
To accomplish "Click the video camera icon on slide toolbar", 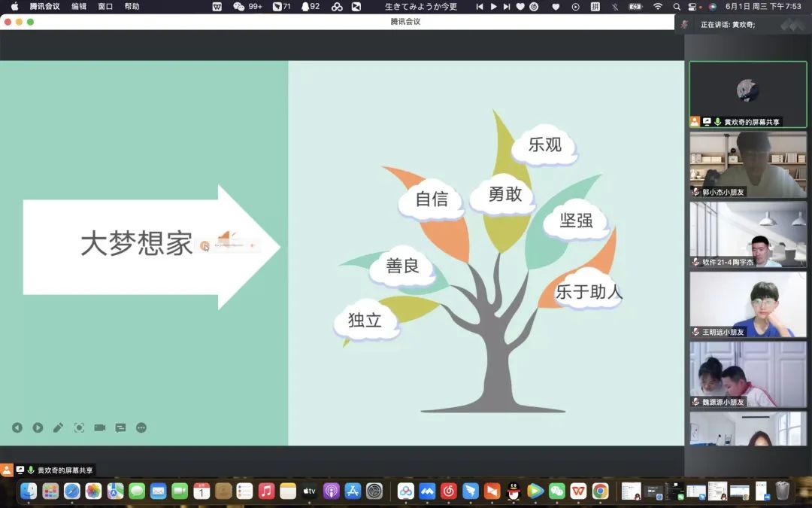I will [x=99, y=427].
